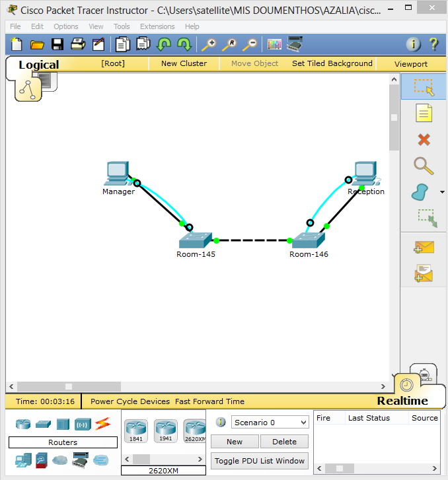Select the Routers device category icon
448x480 pixels.
pos(23,425)
